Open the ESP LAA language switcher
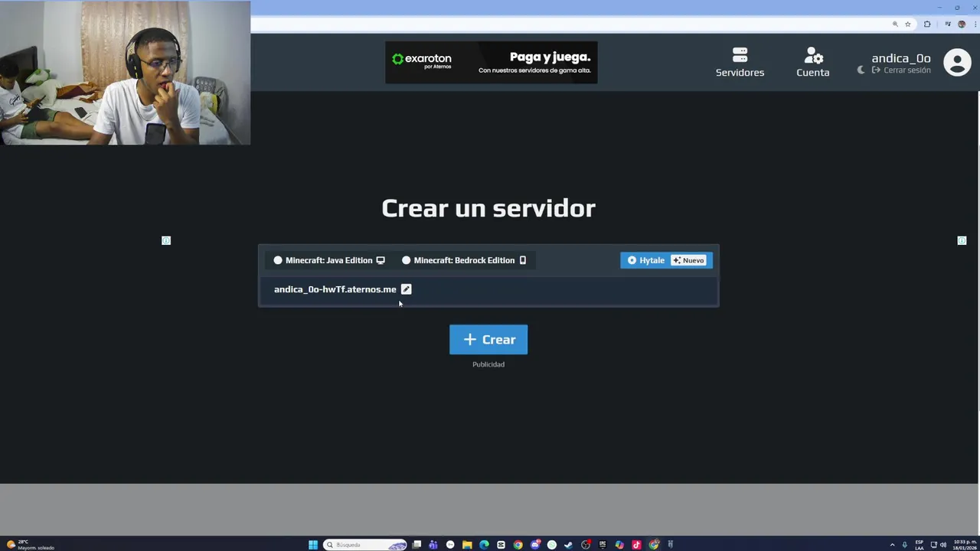The image size is (980, 551). pos(920,545)
